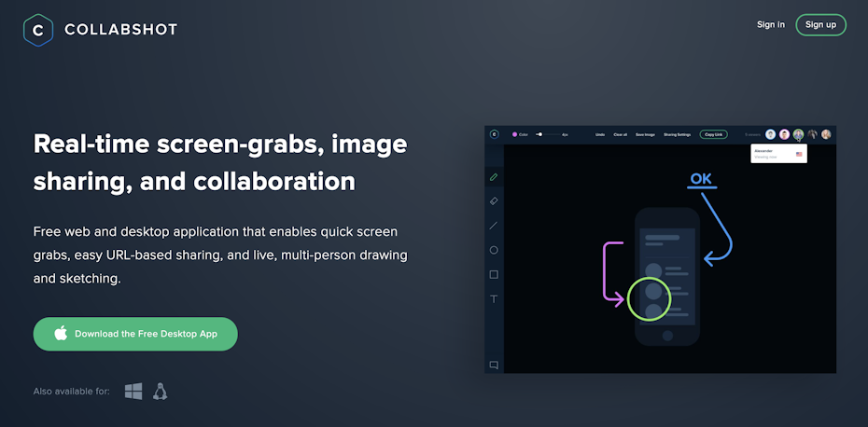Adjust the brush size slider handle

[x=539, y=134]
